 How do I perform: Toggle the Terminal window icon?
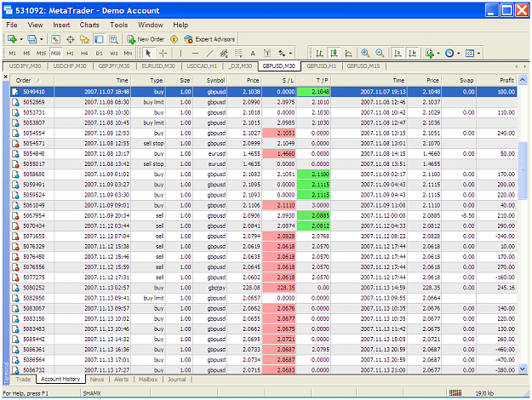(99, 39)
